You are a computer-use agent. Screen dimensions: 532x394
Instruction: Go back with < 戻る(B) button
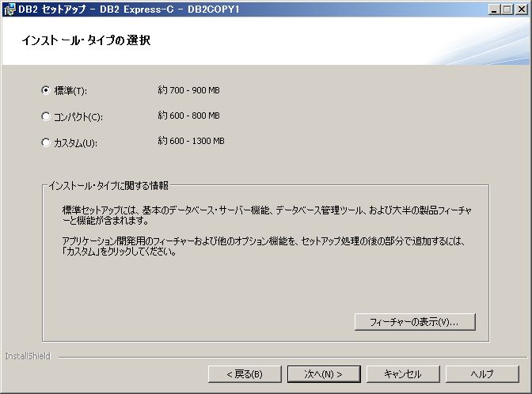tap(245, 374)
